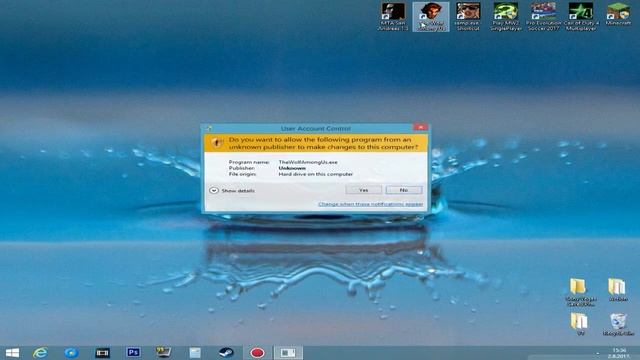Select the Pro Evolution Soccer 2017 shortcut
The height and width of the screenshot is (360, 640).
(543, 17)
